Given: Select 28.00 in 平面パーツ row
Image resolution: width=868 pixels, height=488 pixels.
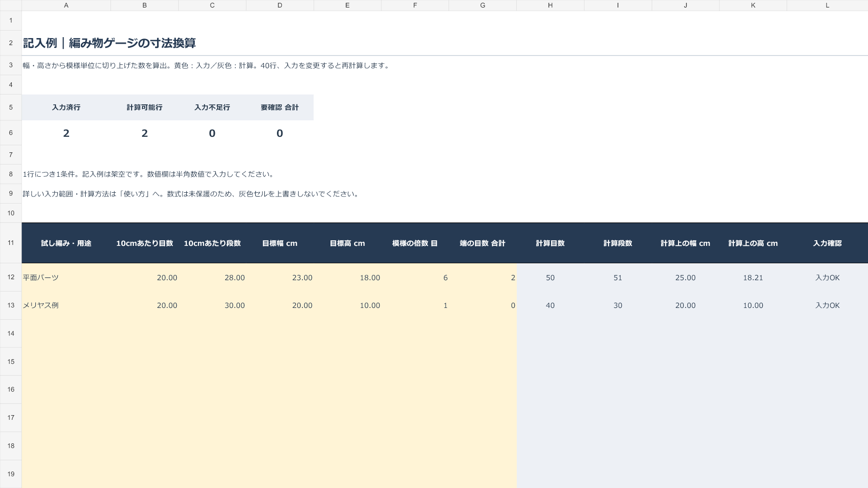Looking at the screenshot, I should point(212,277).
